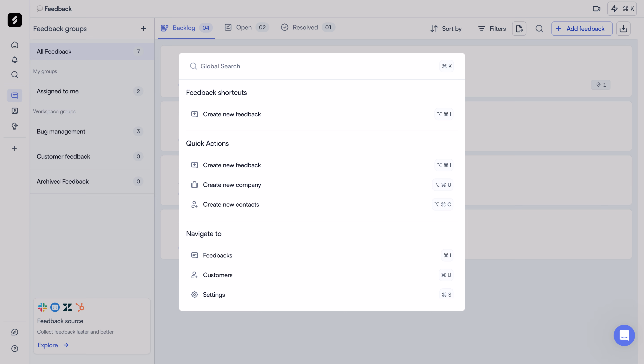The image size is (644, 364).
Task: Click the export document icon in toolbar
Action: (519, 28)
